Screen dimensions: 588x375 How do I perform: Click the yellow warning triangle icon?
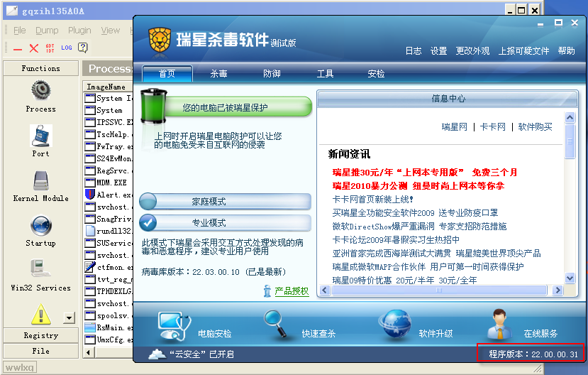(41, 314)
